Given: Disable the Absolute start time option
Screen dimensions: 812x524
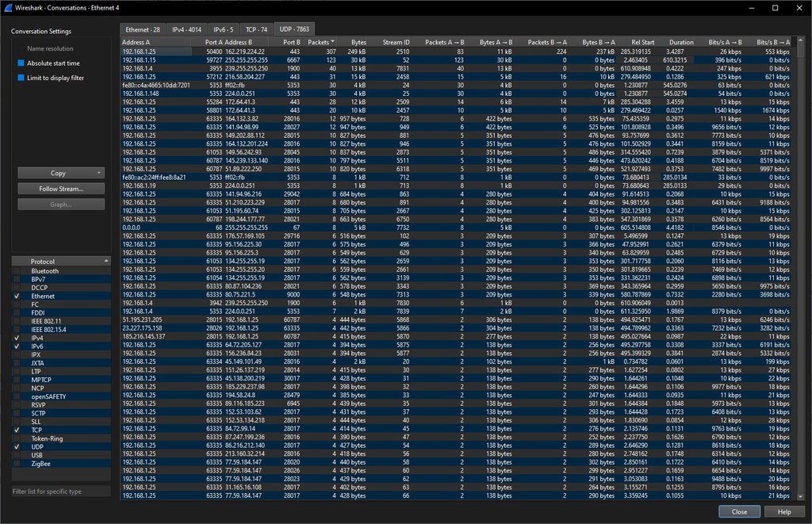Looking at the screenshot, I should 21,63.
